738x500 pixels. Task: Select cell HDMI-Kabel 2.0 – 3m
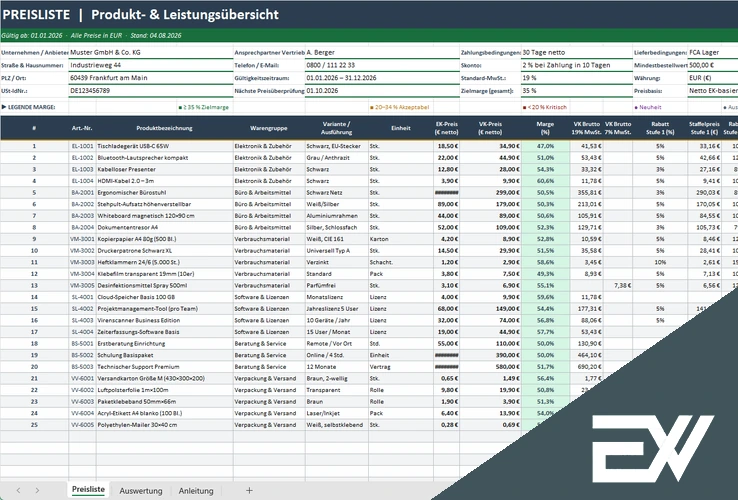click(x=165, y=181)
